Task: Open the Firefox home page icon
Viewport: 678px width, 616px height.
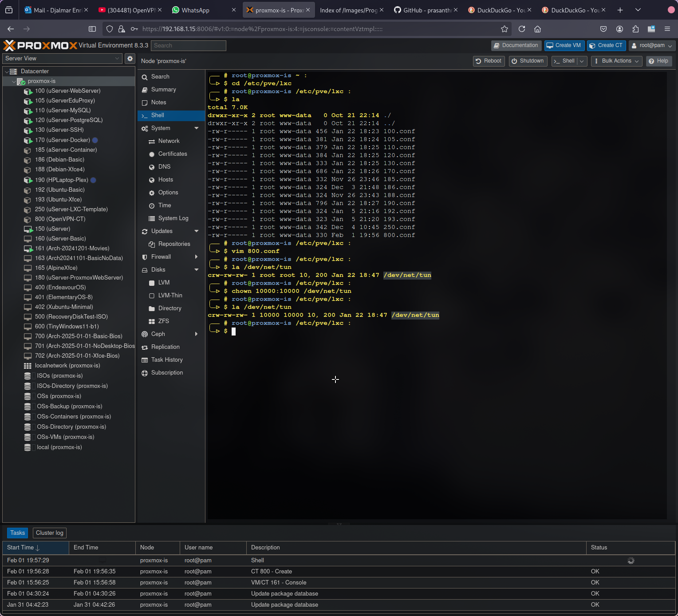Action: (x=537, y=29)
